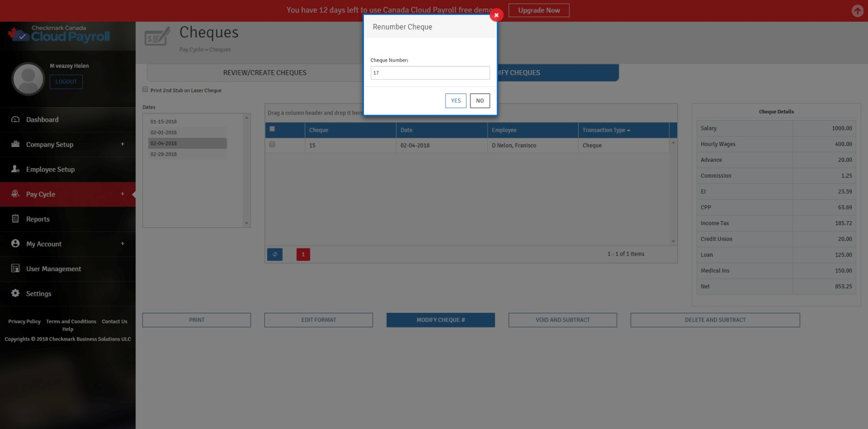The height and width of the screenshot is (429, 868).
Task: Confirm renumbering with the Yes button
Action: coord(456,101)
